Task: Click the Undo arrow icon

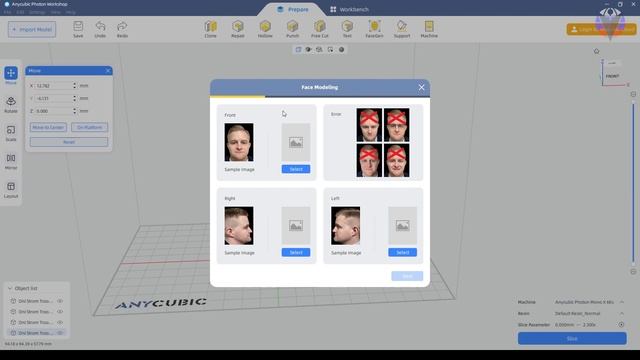Action: point(100,27)
